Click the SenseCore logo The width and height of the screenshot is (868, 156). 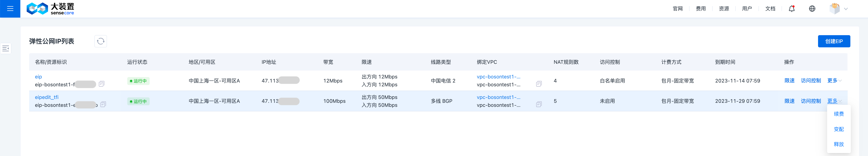(x=51, y=9)
